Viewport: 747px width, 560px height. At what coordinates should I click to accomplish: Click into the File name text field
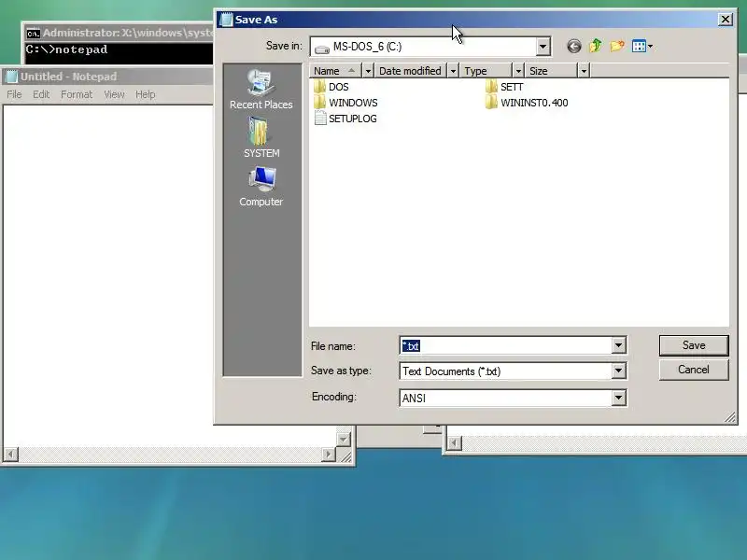click(x=505, y=345)
